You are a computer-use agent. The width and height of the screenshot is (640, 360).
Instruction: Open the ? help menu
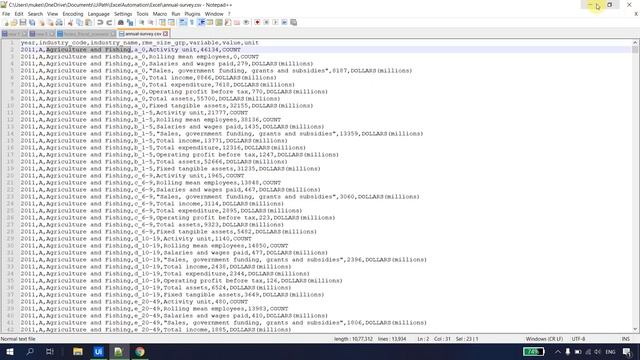pyautogui.click(x=229, y=14)
